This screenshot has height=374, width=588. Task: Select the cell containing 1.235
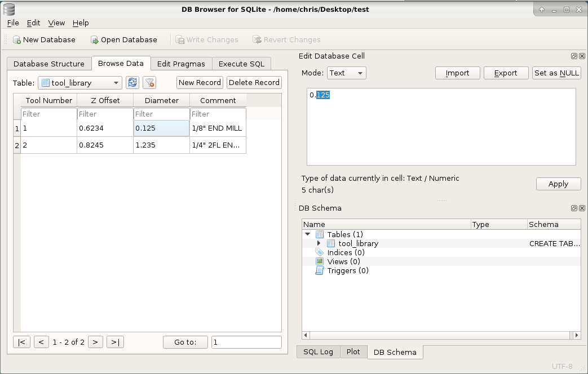coord(162,145)
